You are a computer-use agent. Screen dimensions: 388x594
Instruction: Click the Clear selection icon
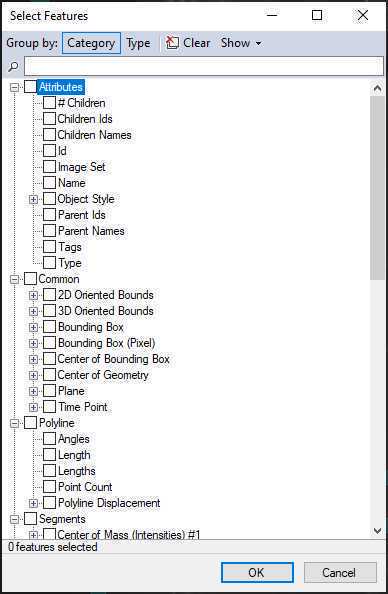172,43
